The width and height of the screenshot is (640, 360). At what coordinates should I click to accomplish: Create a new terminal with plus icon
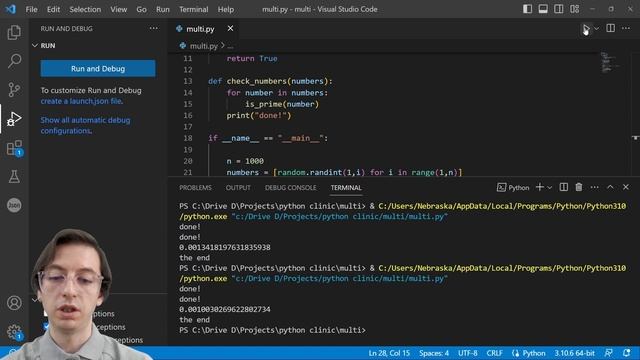(540, 187)
